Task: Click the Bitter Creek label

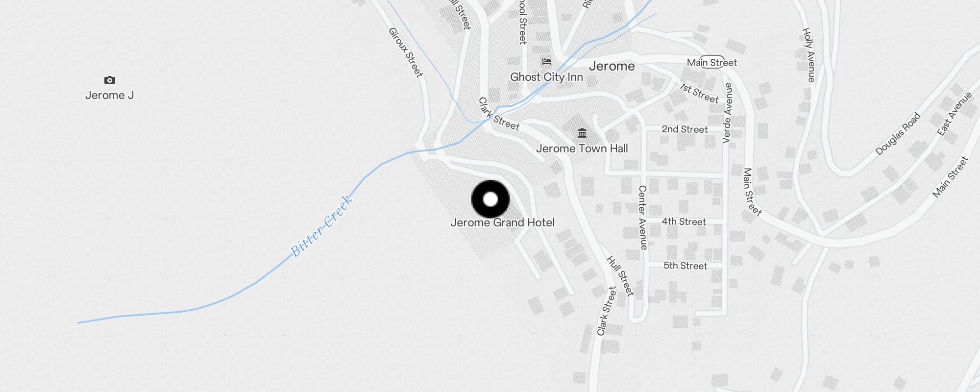Action: pos(321,226)
